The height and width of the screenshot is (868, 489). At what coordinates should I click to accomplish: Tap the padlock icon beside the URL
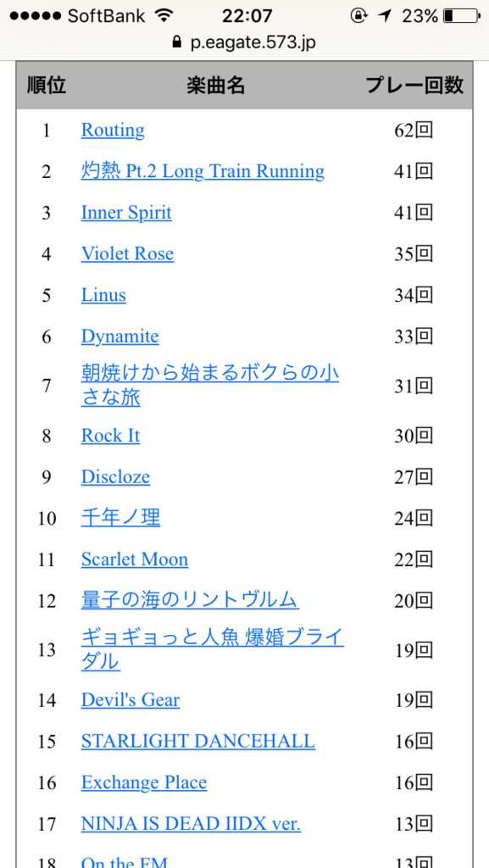(177, 42)
